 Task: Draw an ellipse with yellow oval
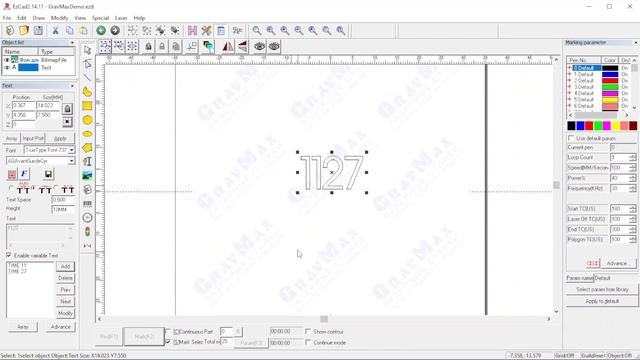click(x=87, y=134)
